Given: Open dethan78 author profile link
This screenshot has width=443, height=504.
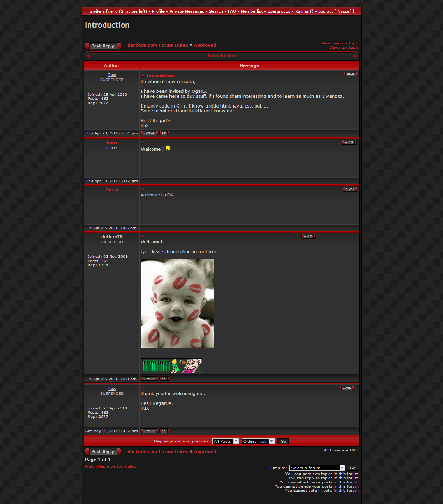Looking at the screenshot, I should pos(112,237).
